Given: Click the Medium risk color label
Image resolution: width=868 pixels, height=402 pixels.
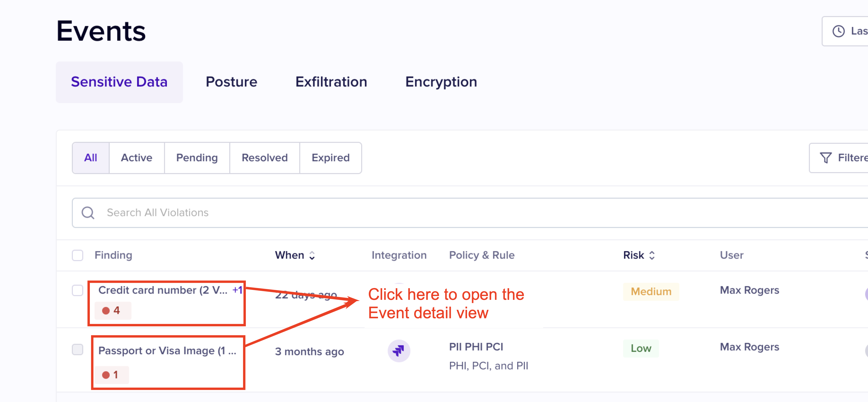Looking at the screenshot, I should (651, 292).
